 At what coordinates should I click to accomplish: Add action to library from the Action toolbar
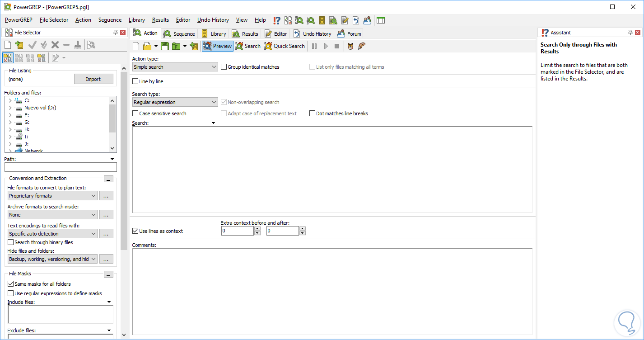[194, 46]
